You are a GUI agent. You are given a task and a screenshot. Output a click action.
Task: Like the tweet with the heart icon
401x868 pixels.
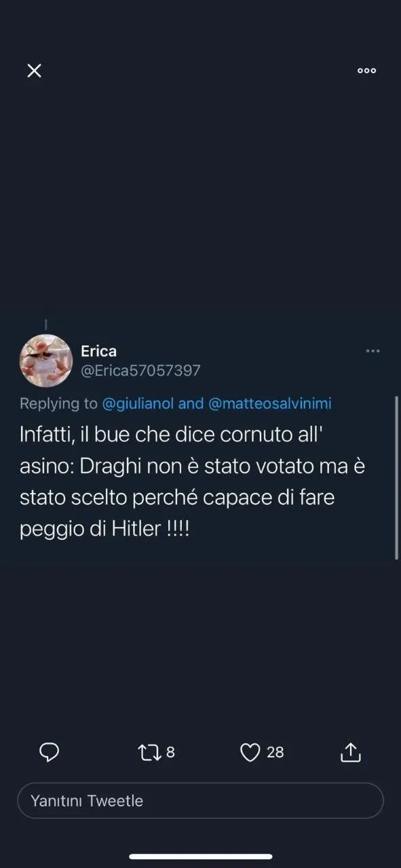250,752
